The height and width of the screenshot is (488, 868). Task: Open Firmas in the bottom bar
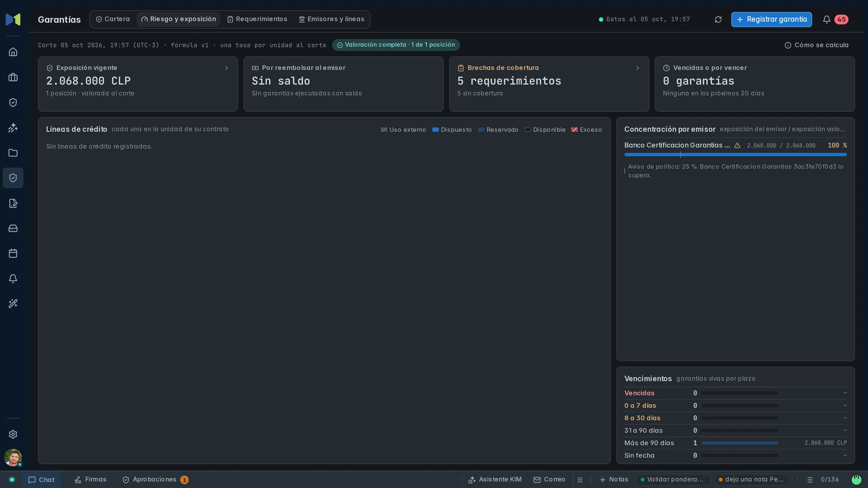pos(90,480)
